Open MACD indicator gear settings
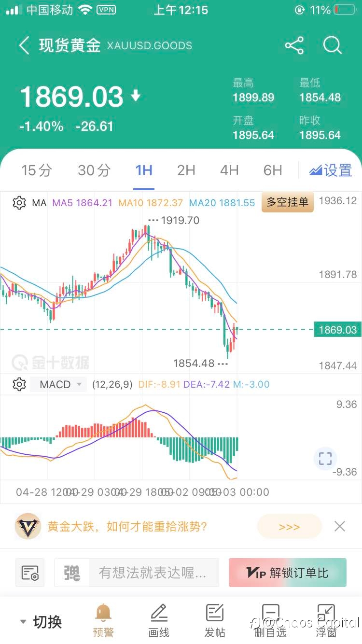 [19, 384]
